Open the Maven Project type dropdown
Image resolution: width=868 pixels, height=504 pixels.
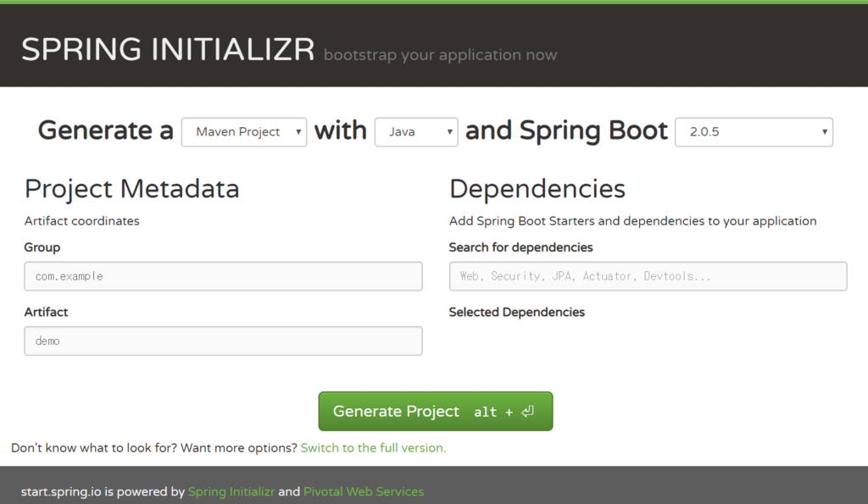[x=244, y=131]
